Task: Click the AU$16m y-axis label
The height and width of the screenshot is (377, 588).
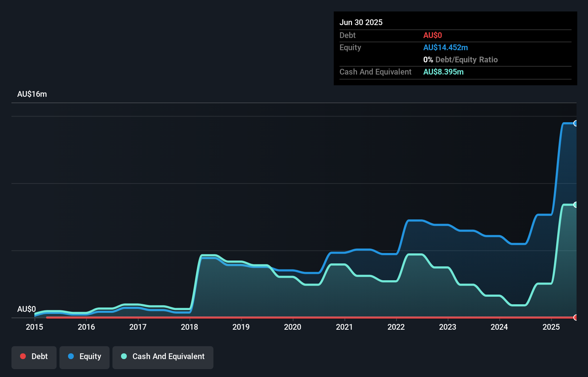Action: pyautogui.click(x=32, y=94)
